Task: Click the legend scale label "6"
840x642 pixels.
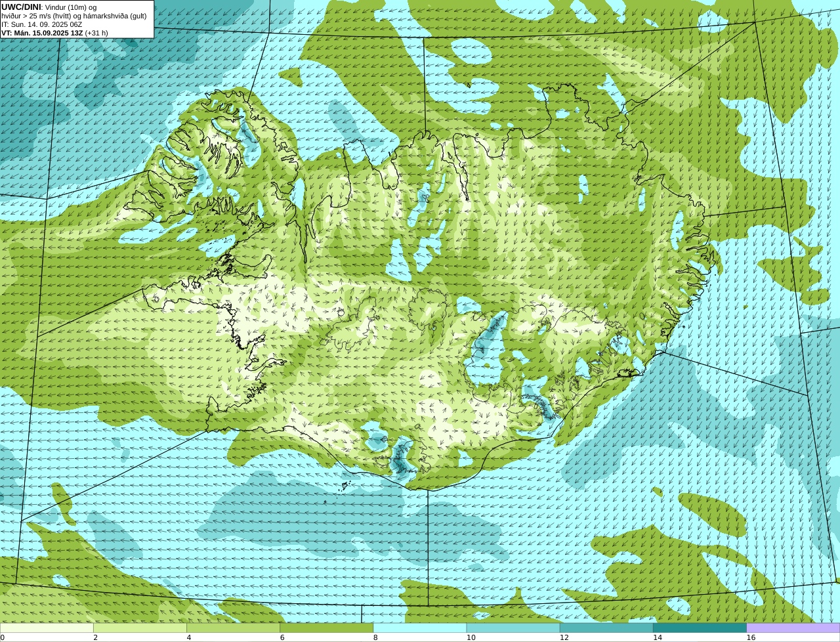Action: pos(282,637)
